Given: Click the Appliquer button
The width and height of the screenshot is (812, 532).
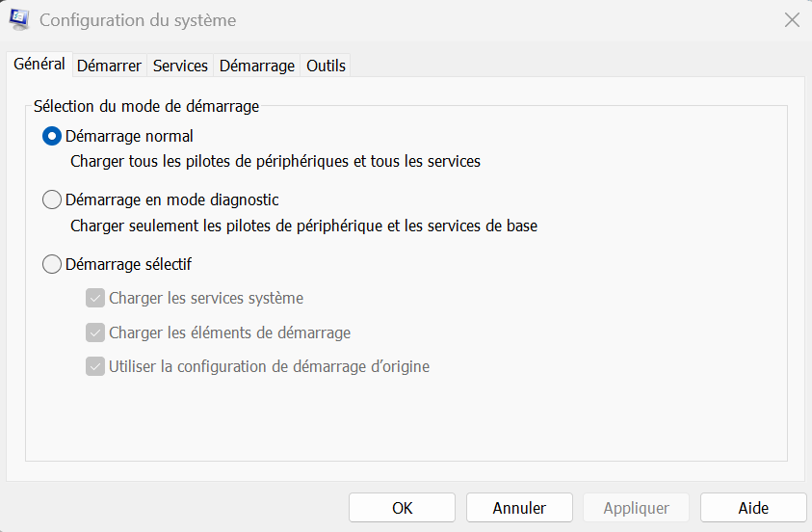Looking at the screenshot, I should (x=637, y=508).
